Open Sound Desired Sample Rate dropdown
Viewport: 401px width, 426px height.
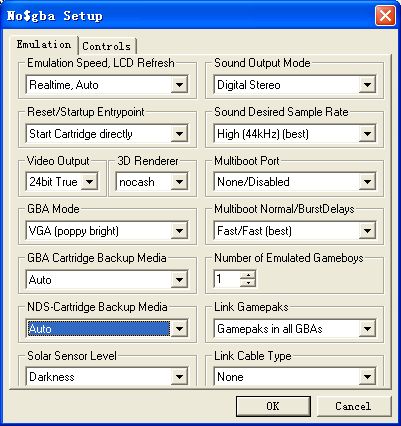tap(367, 134)
